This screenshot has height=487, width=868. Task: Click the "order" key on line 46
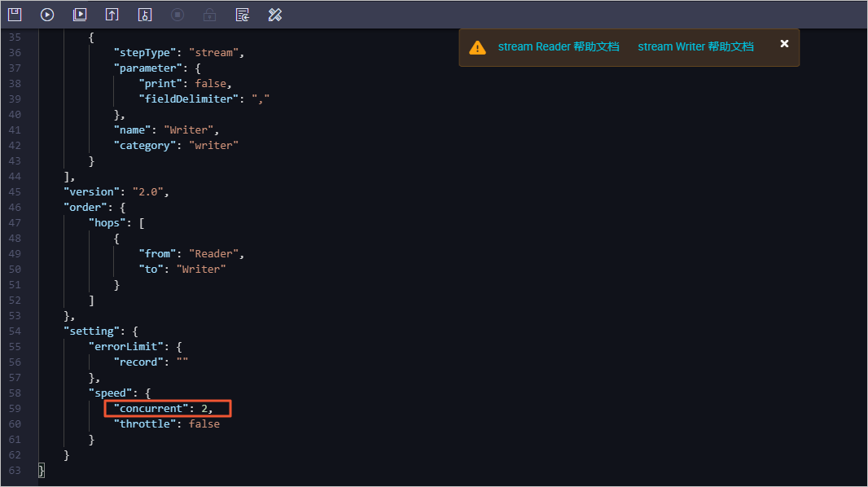point(85,207)
